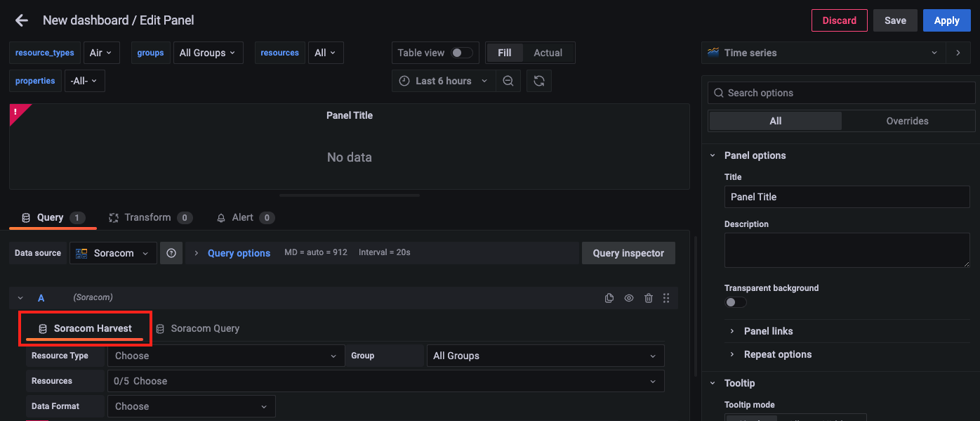980x421 pixels.
Task: Click the clock icon in time picker
Action: click(404, 81)
